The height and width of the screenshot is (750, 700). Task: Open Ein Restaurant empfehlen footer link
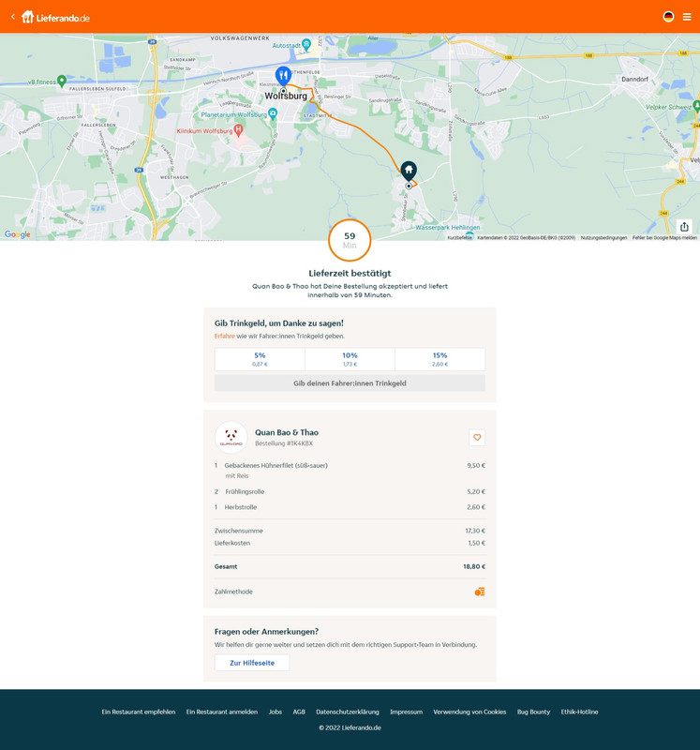[138, 712]
